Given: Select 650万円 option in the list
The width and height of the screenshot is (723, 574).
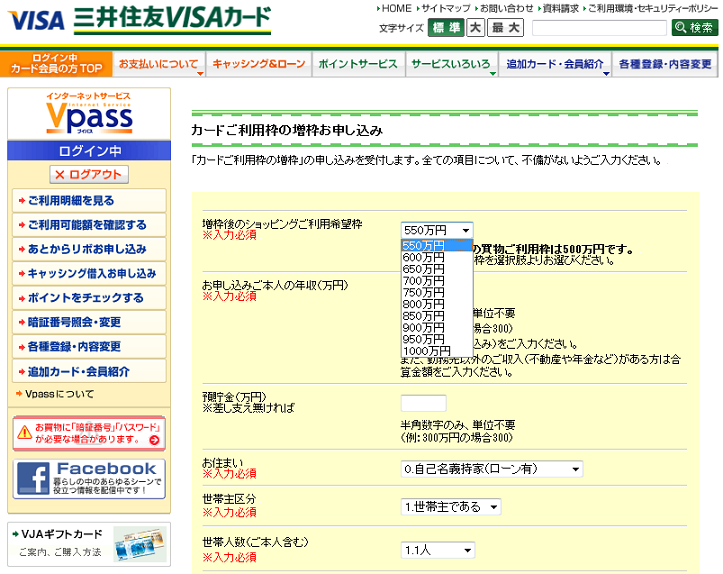Looking at the screenshot, I should 437,269.
